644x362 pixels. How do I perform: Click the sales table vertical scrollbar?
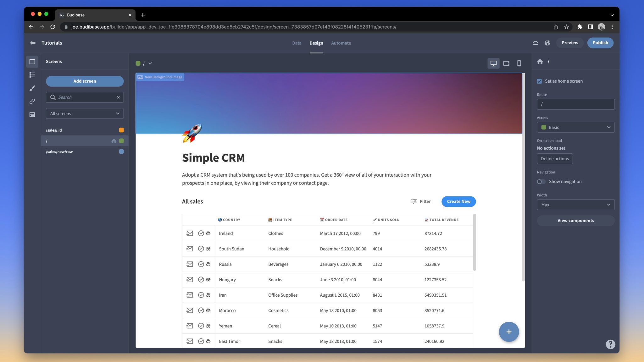pos(474,242)
